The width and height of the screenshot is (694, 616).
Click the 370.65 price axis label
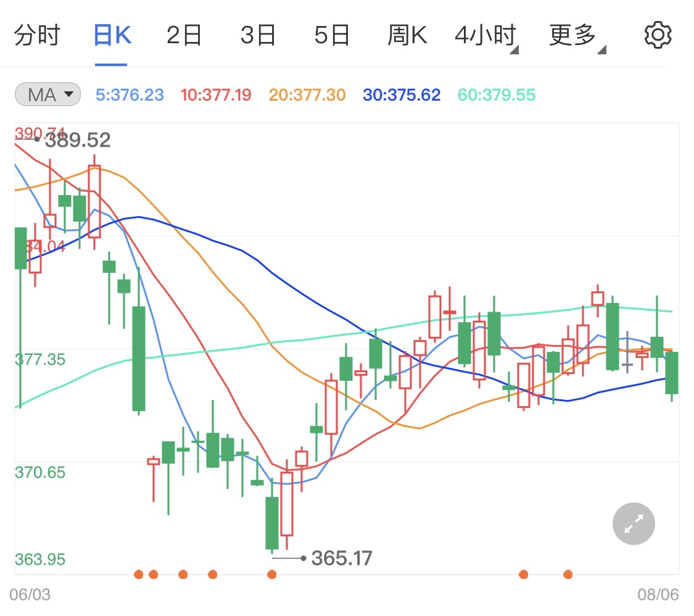pyautogui.click(x=40, y=473)
